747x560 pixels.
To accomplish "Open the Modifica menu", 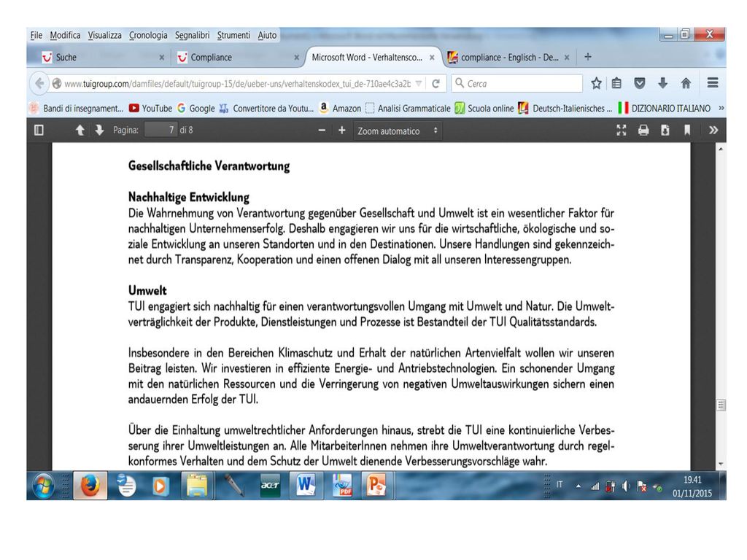I will [65, 35].
